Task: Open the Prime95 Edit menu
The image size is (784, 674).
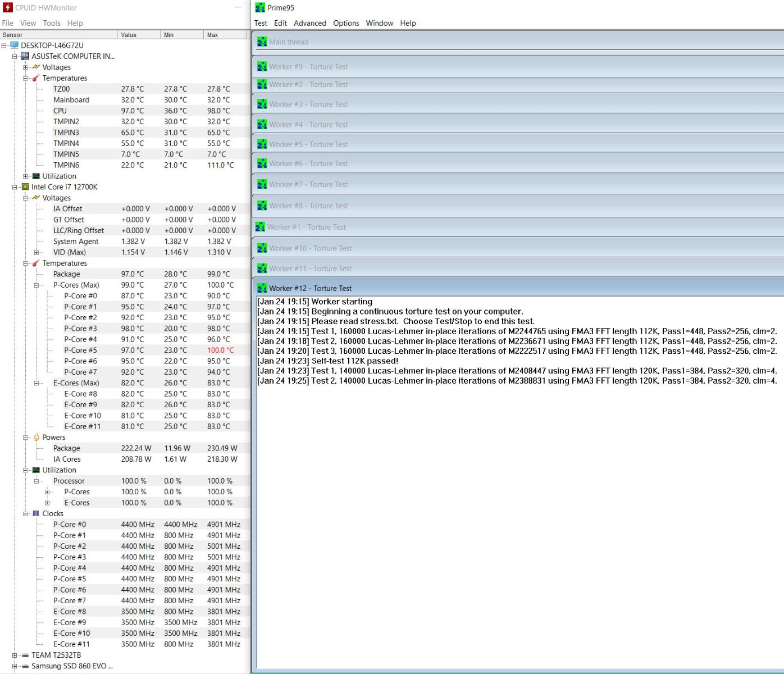Action: click(x=280, y=23)
